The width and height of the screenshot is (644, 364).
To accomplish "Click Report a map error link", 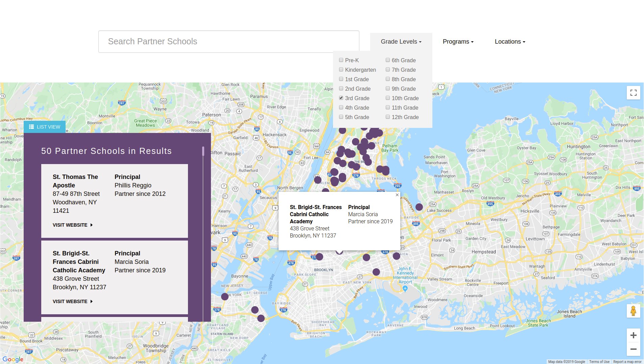I will [627, 362].
